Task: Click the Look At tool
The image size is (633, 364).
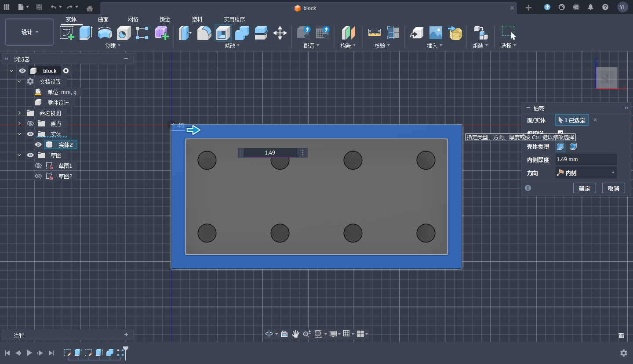Action: [x=284, y=334]
